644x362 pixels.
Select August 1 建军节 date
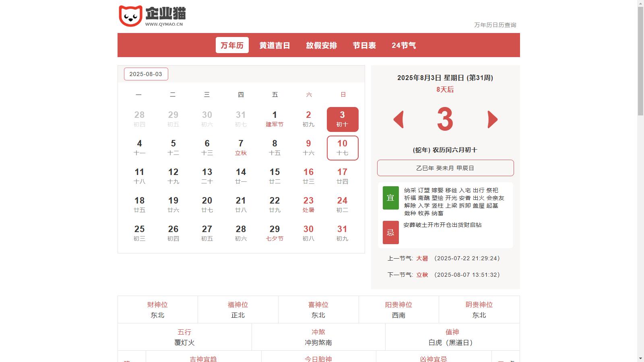tap(275, 119)
